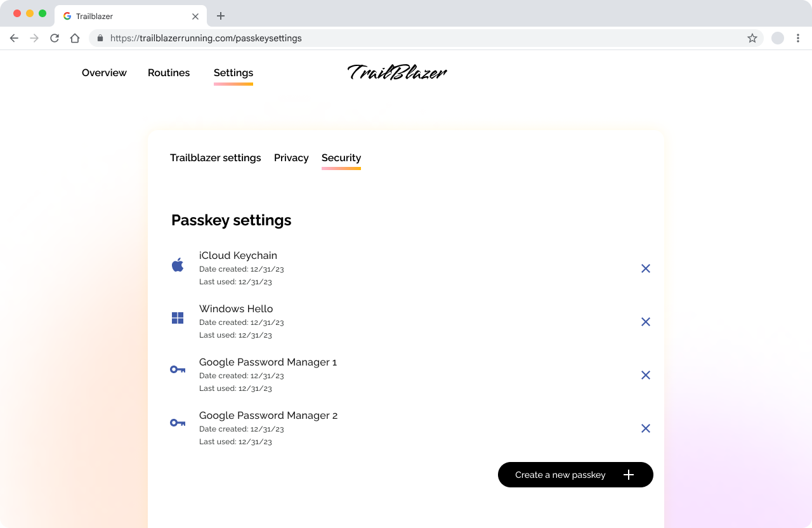
Task: Select the key icon for Google Password Manager 1
Action: pyautogui.click(x=178, y=369)
